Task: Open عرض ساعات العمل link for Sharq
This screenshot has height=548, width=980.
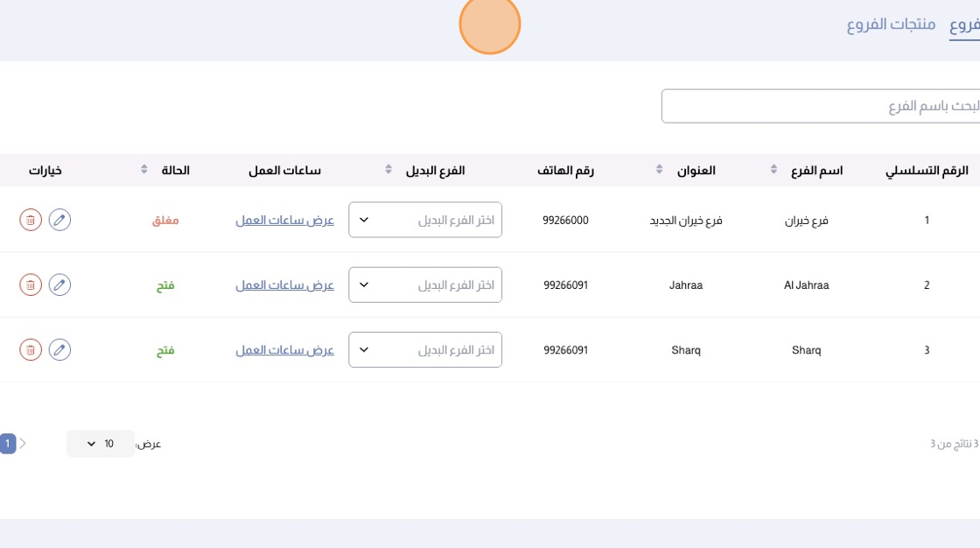Action: pos(284,350)
